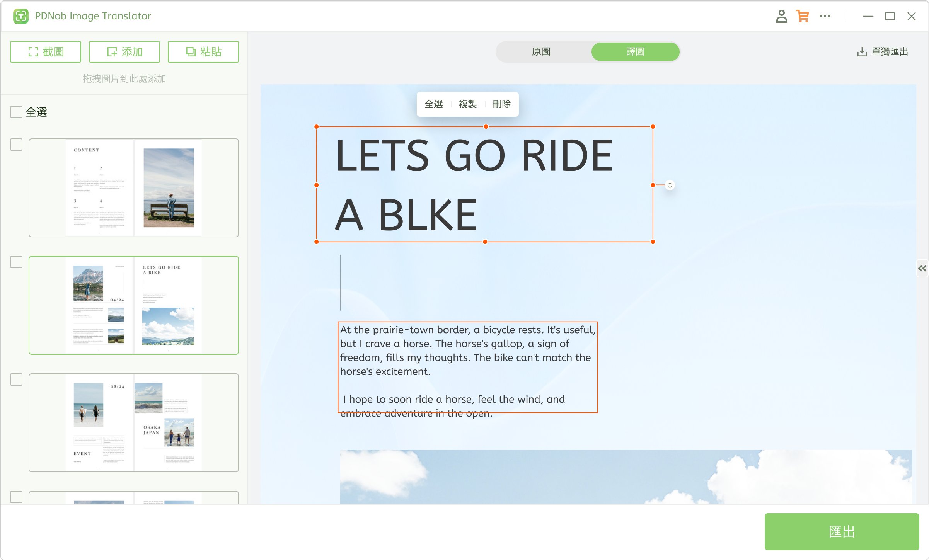929x560 pixels.
Task: Click the PDNob app logo icon
Action: coord(21,16)
